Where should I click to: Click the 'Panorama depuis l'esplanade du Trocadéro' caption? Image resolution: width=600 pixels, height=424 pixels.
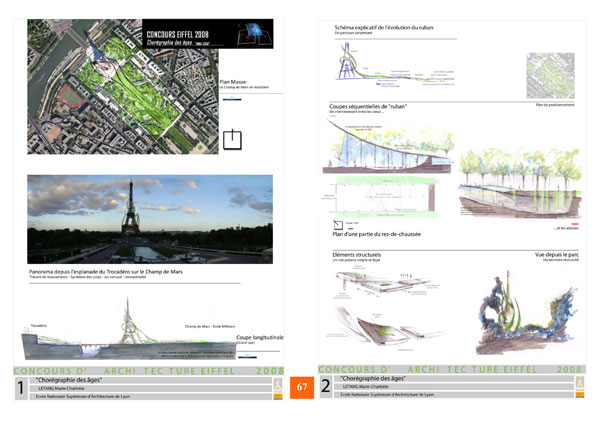(x=106, y=272)
